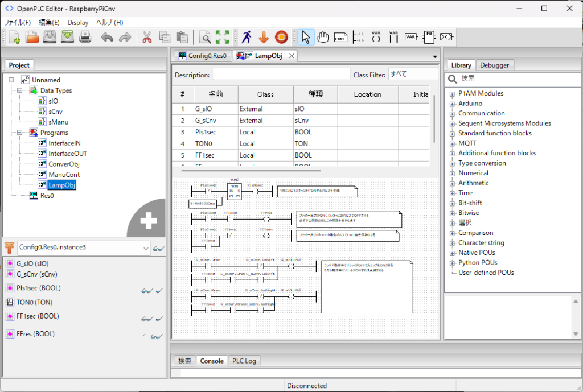Open the tab list dropdown arrow
Screen dimensions: 583x392
point(434,56)
